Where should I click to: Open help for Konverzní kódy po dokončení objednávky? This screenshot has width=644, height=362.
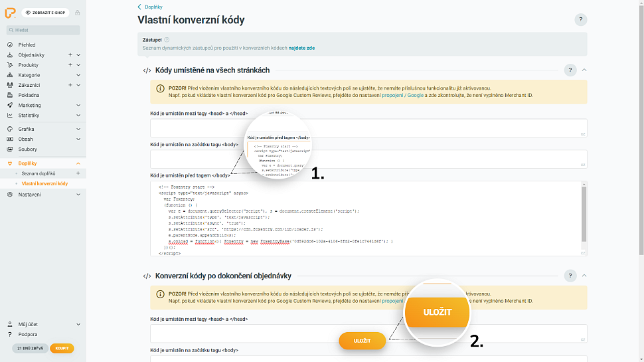click(570, 276)
